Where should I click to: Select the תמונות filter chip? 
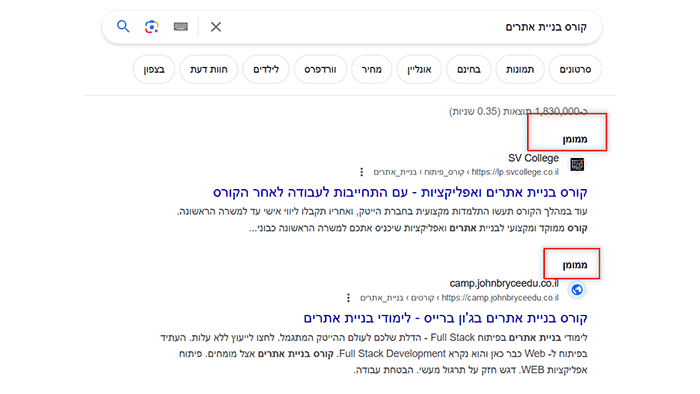pos(520,70)
